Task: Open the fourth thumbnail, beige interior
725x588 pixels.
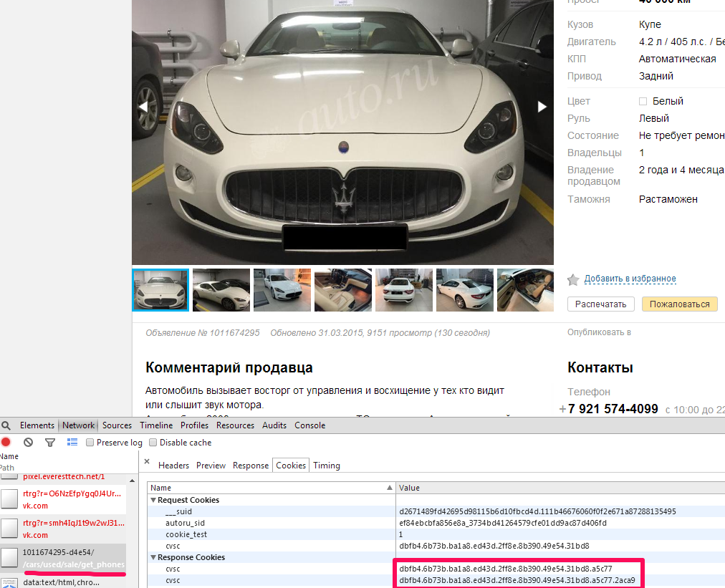Action: click(343, 290)
